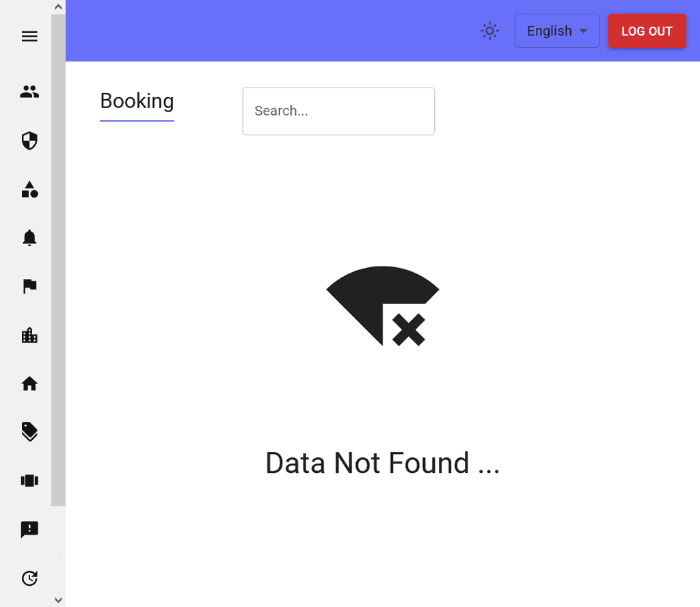Expand the English language dropdown
Viewport: 700px width, 607px height.
(556, 31)
